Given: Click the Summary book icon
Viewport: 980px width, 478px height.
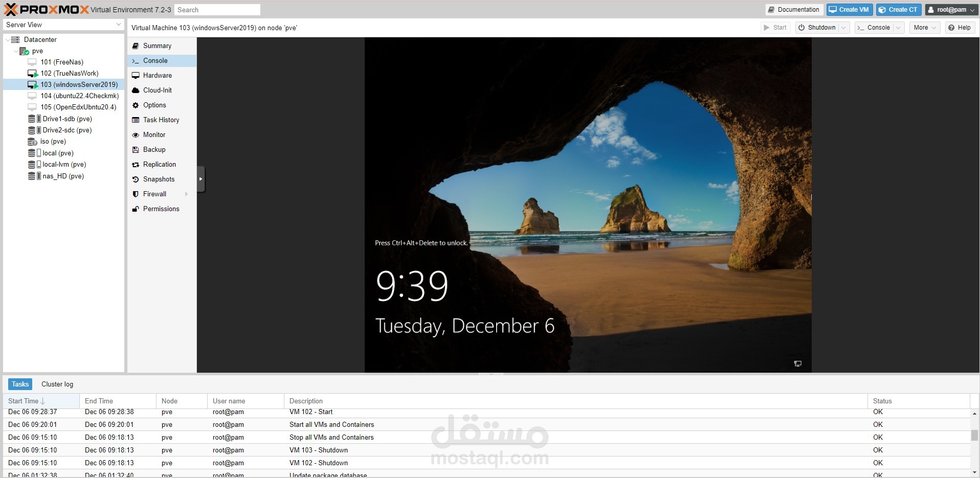Looking at the screenshot, I should [x=136, y=46].
